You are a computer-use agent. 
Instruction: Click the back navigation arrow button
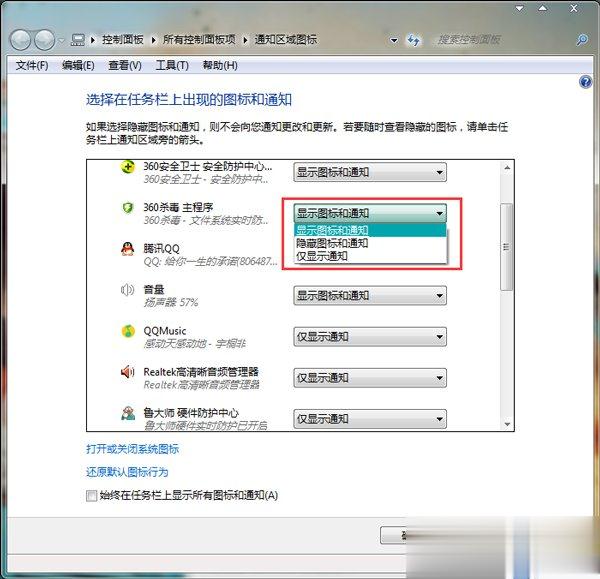20,40
